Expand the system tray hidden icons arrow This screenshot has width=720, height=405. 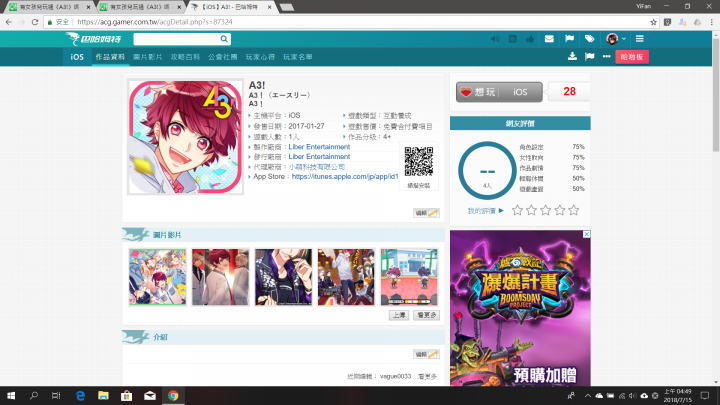click(x=588, y=395)
